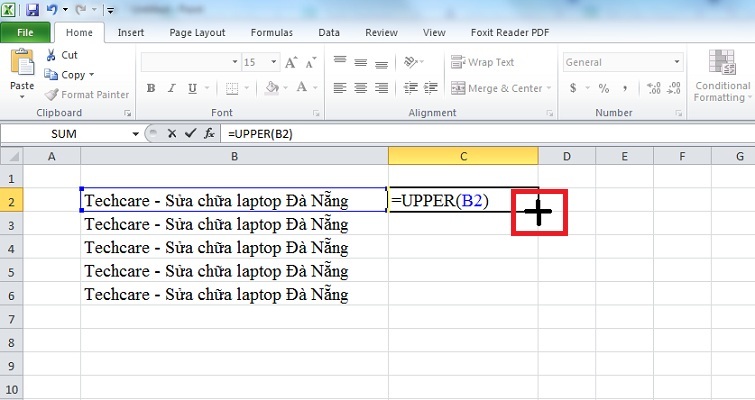Screen dimensions: 755x400
Task: Click the Orientation text angle icon
Action: pyautogui.click(x=410, y=62)
